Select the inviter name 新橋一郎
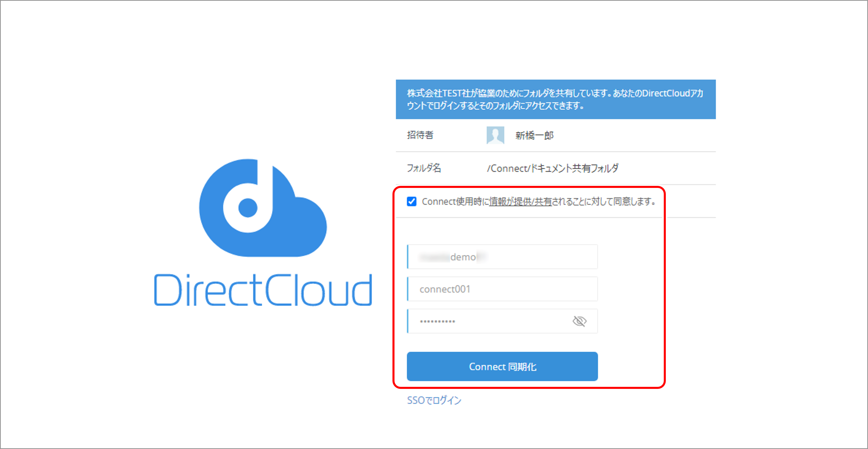Screen dimensions: 868x449 535,135
